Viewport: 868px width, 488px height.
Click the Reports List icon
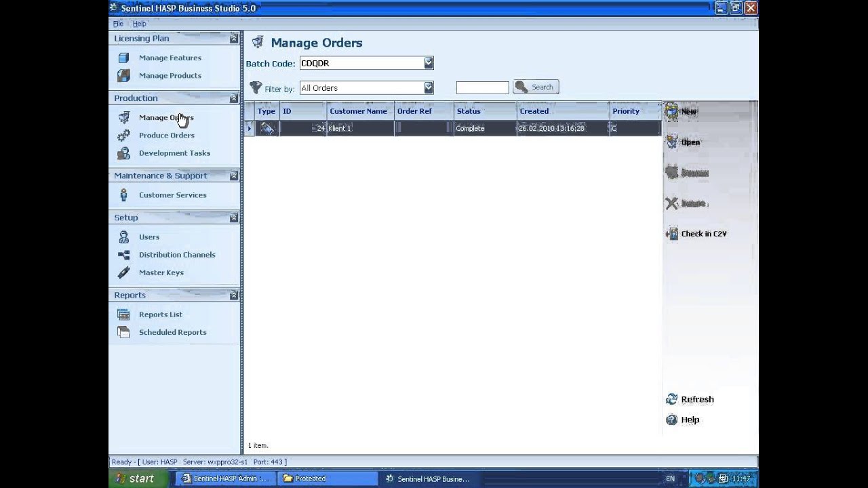pyautogui.click(x=123, y=314)
